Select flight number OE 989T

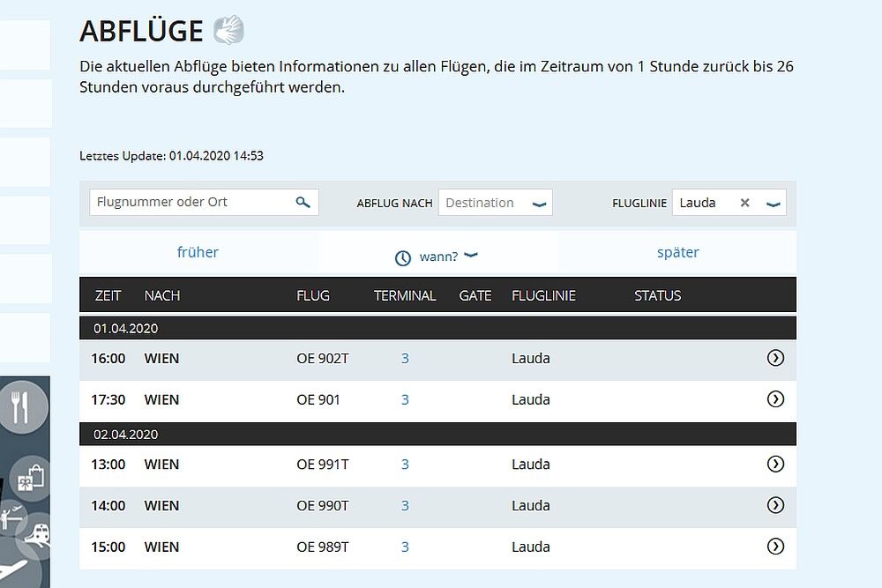(x=323, y=547)
